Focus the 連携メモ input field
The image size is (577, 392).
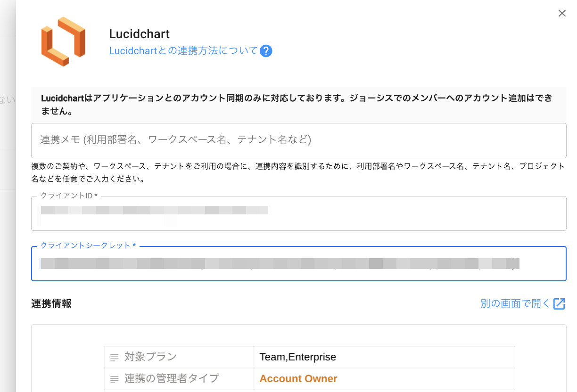tap(298, 140)
